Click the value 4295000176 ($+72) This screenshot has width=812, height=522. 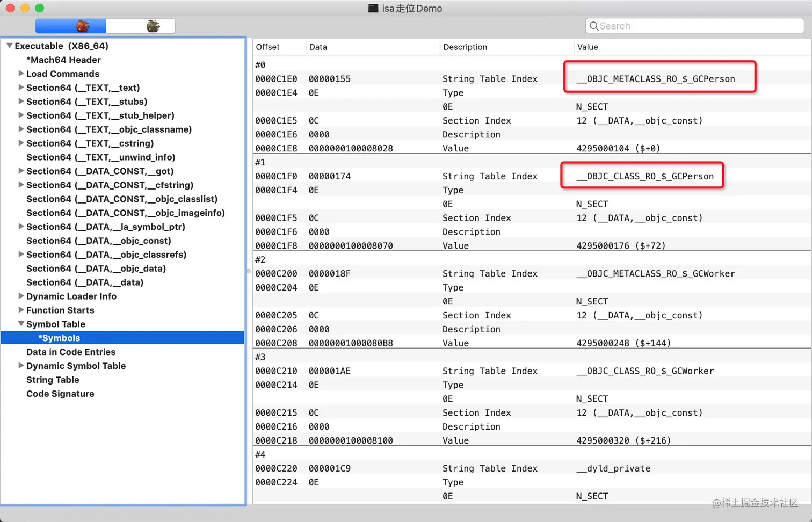click(621, 246)
